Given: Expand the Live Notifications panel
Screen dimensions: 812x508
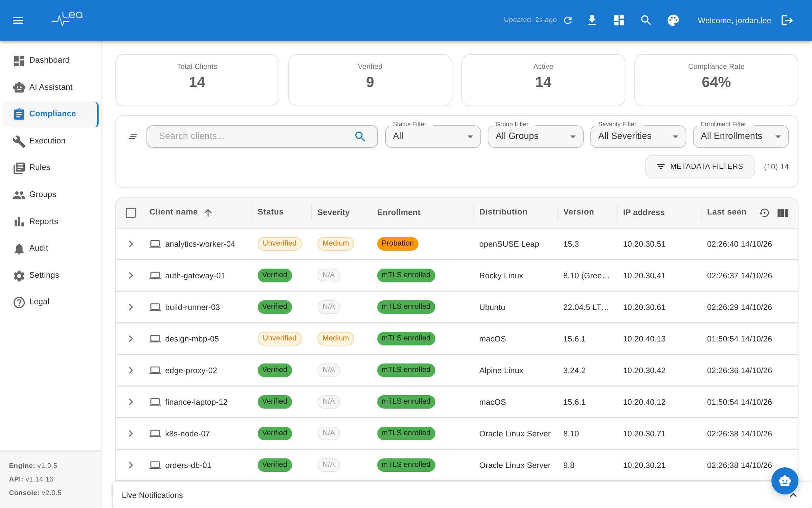Looking at the screenshot, I should point(793,495).
